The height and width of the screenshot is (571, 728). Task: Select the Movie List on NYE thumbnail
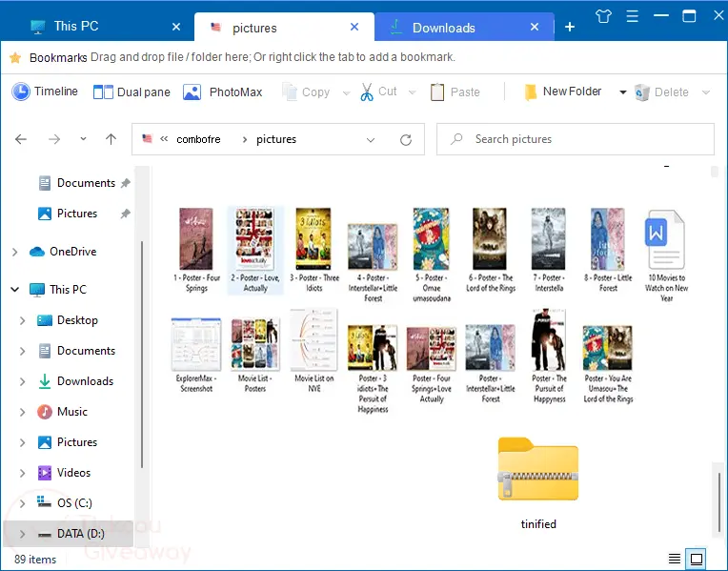(314, 351)
